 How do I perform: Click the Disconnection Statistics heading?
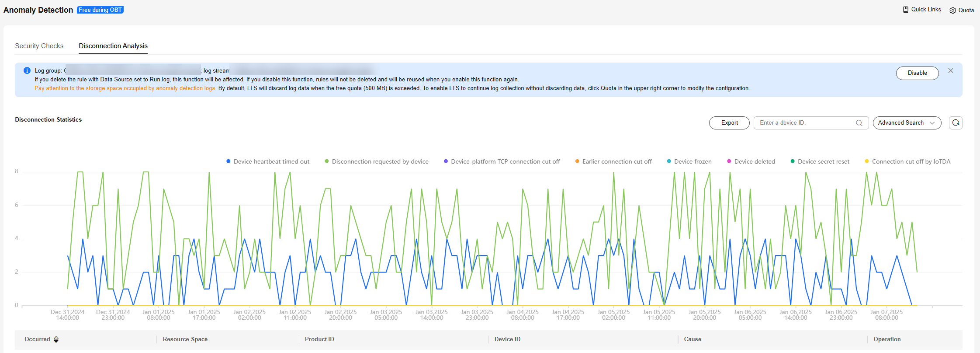(48, 120)
